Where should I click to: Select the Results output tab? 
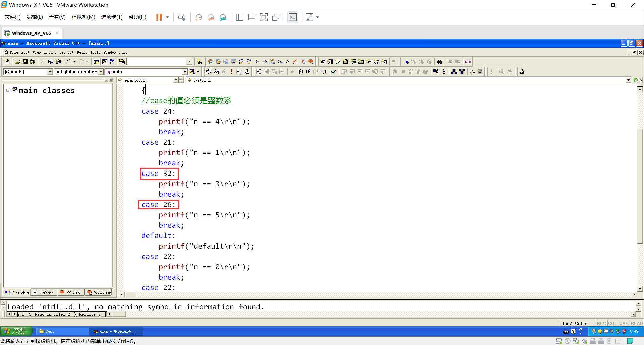tap(87, 314)
